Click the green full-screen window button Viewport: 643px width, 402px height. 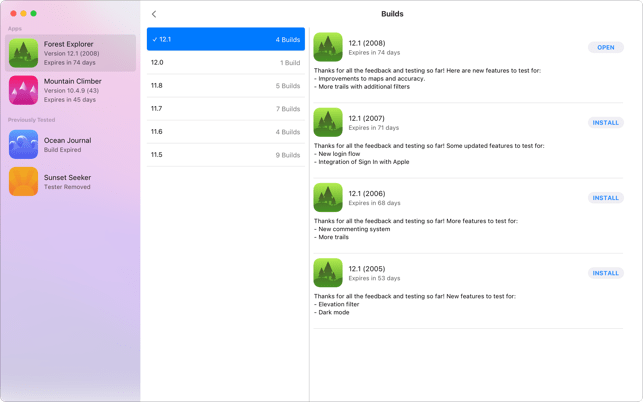click(x=34, y=14)
